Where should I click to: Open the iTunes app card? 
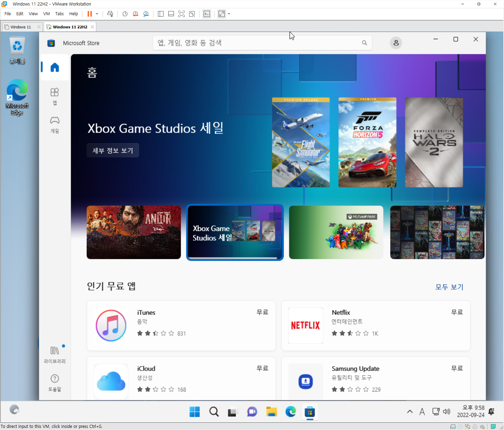point(181,325)
